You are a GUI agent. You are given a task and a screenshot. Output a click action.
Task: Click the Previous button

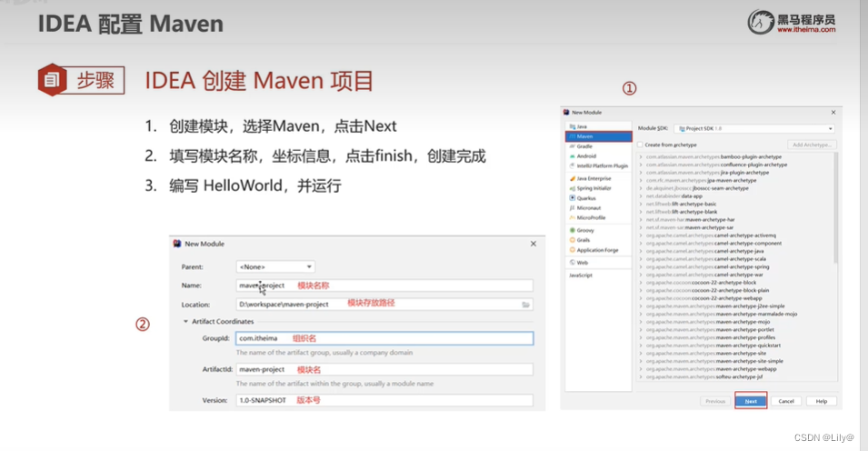(x=715, y=401)
